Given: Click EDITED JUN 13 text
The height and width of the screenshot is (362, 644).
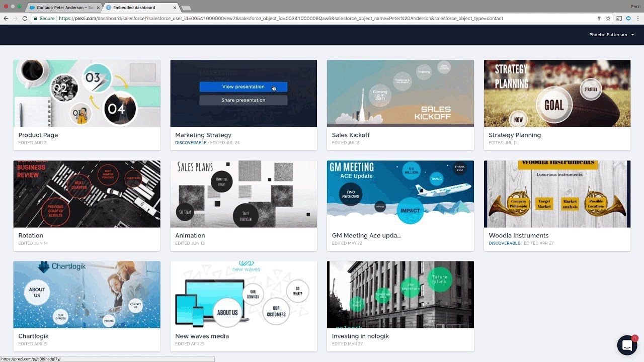Looking at the screenshot, I should pyautogui.click(x=190, y=243).
